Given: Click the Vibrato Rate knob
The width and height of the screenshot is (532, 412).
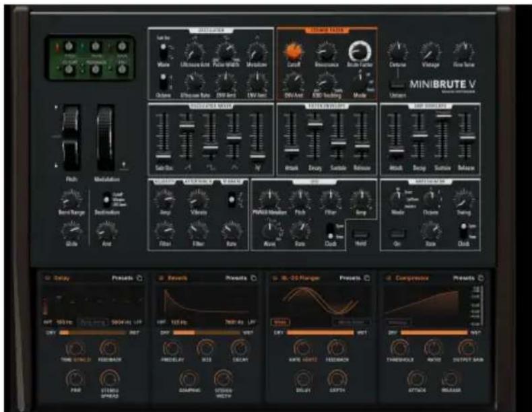Looking at the screenshot, I should pos(232,231).
